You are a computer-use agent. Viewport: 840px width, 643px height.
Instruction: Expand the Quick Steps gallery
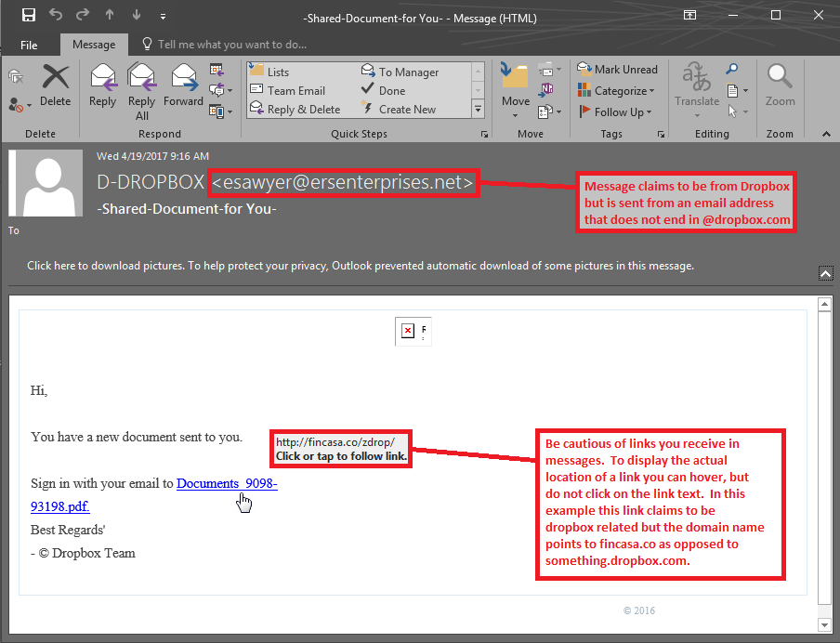pyautogui.click(x=478, y=110)
